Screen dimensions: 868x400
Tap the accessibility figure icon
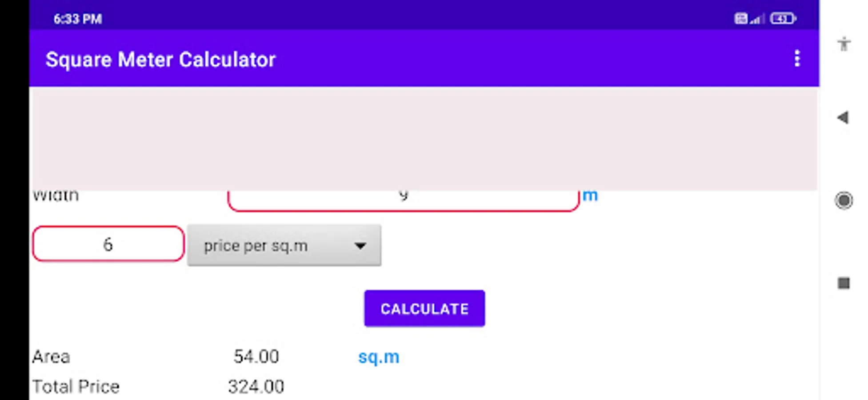(x=844, y=44)
